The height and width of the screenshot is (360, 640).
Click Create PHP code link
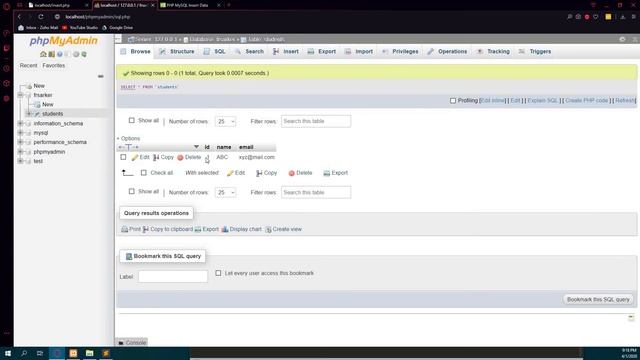click(x=587, y=100)
